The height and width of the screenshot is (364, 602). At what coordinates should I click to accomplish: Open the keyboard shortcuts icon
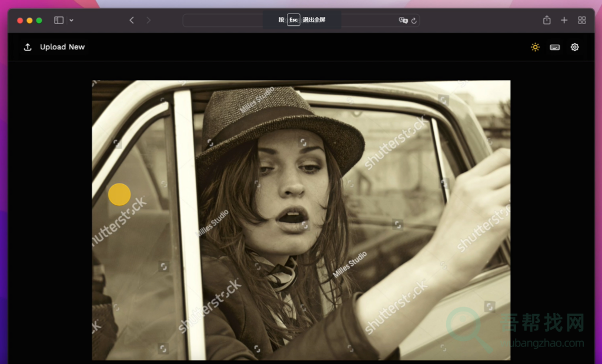tap(554, 47)
